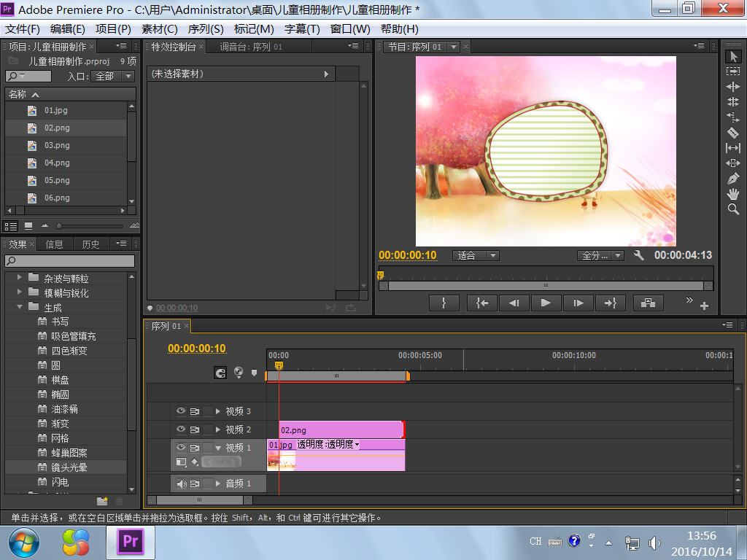Image resolution: width=747 pixels, height=560 pixels.
Task: Click Step Forward one frame button
Action: pos(578,303)
